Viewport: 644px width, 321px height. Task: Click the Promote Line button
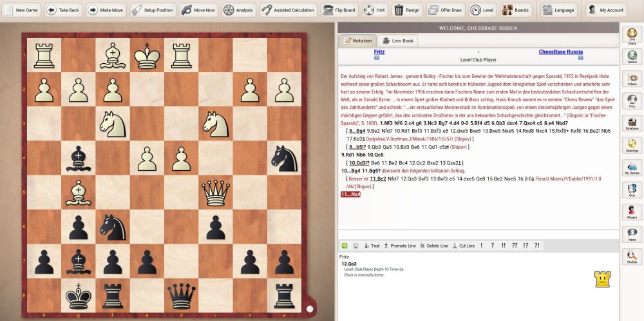click(x=399, y=246)
